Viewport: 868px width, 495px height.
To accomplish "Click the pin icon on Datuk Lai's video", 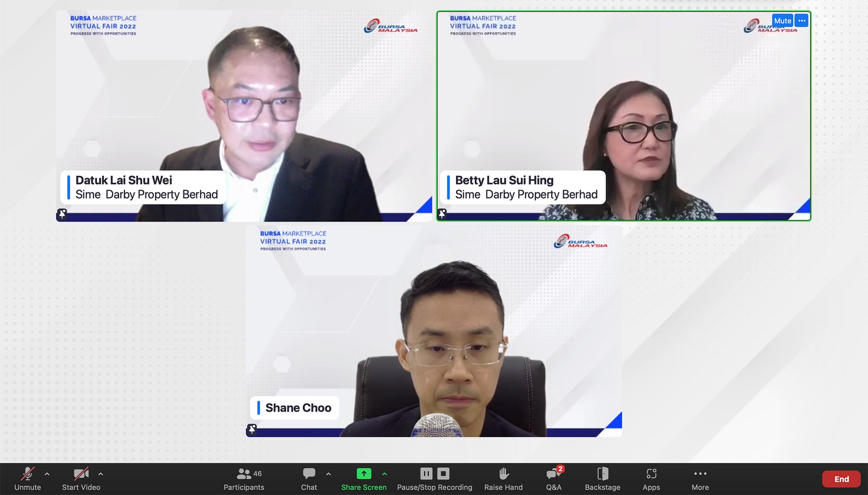I will [x=62, y=214].
